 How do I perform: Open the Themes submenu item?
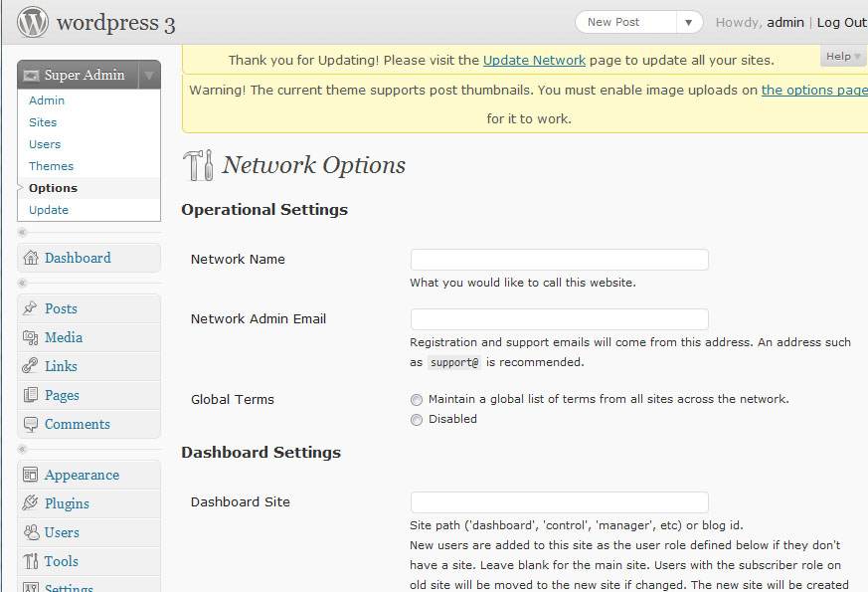51,166
